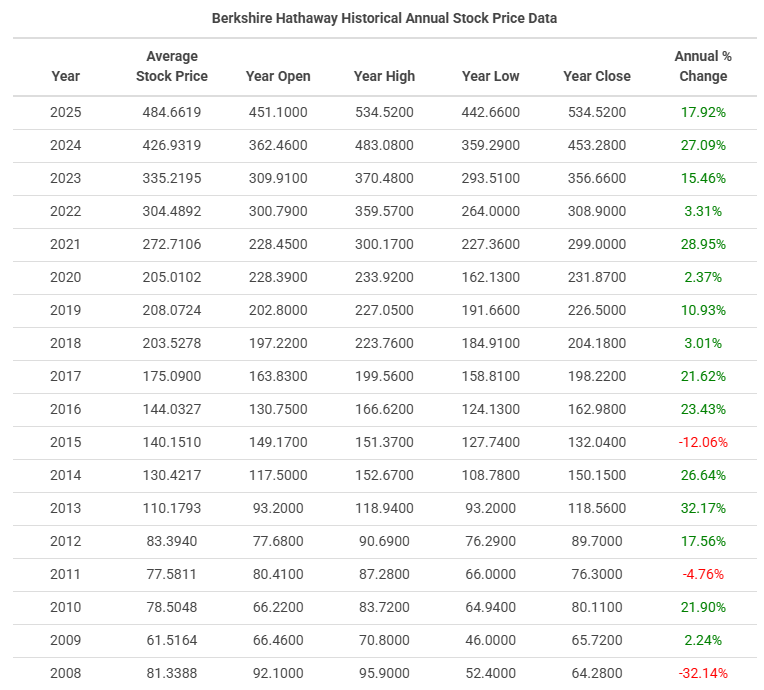Select the -12.06% change value for 2015
764x690 pixels.
point(702,442)
